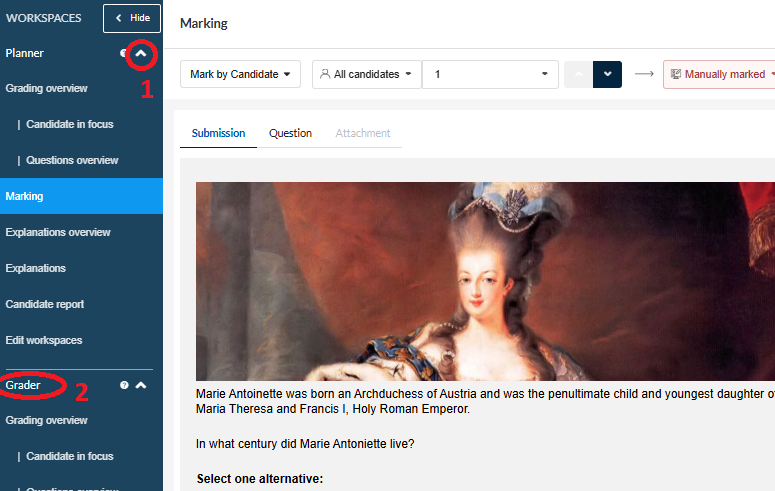This screenshot has width=775, height=491.
Task: Open the candidate number 1 selector
Action: tap(490, 74)
